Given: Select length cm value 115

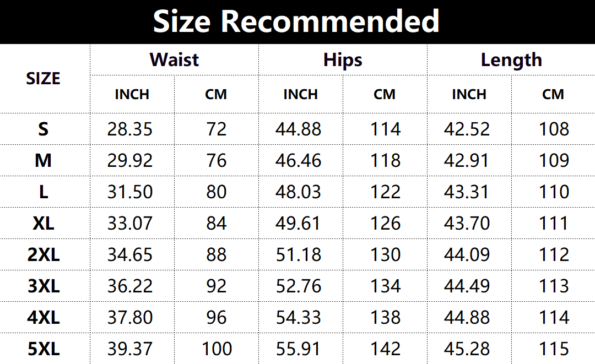Looking at the screenshot, I should (x=554, y=349).
